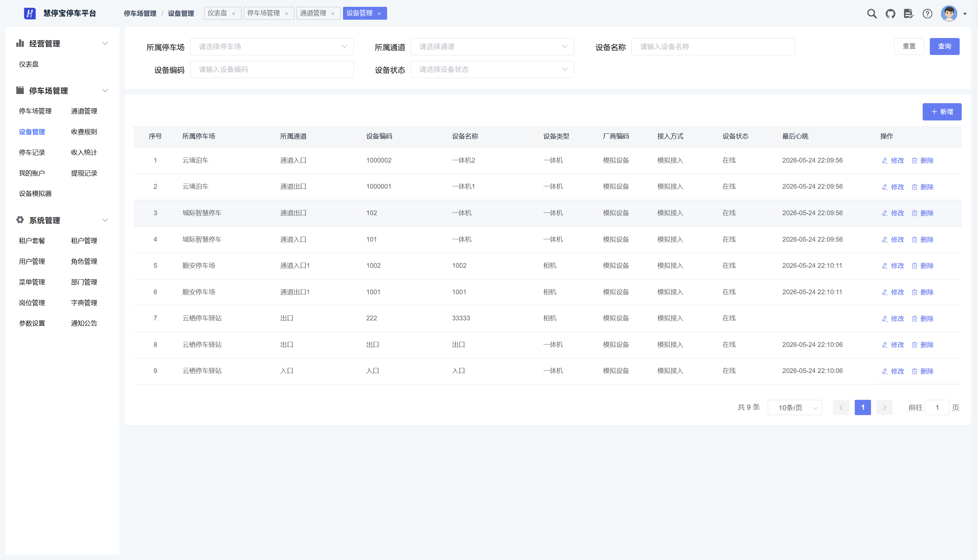Viewport: 978px width, 560px height.
Task: Open 收费规则 in the sidebar
Action: point(84,132)
